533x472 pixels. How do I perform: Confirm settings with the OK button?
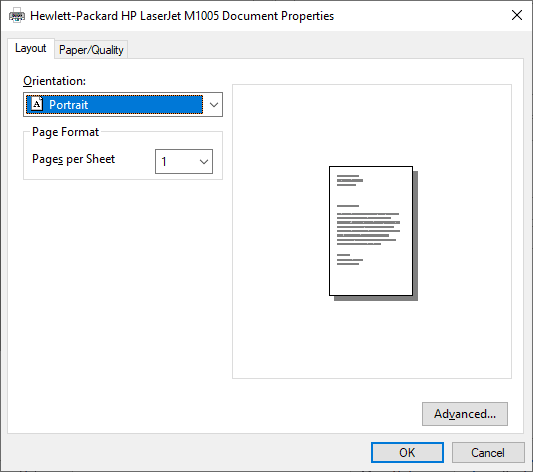407,453
